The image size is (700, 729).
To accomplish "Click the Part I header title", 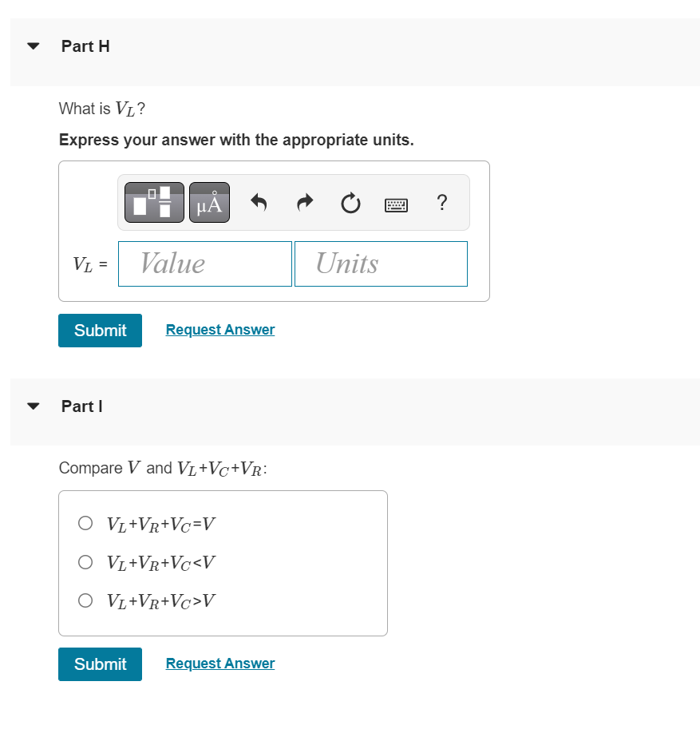I will (81, 406).
